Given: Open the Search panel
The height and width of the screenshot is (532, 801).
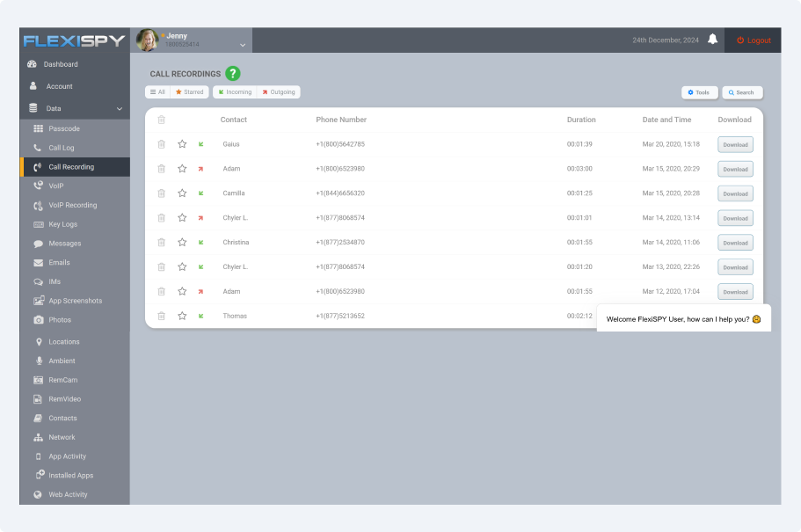Looking at the screenshot, I should point(741,92).
